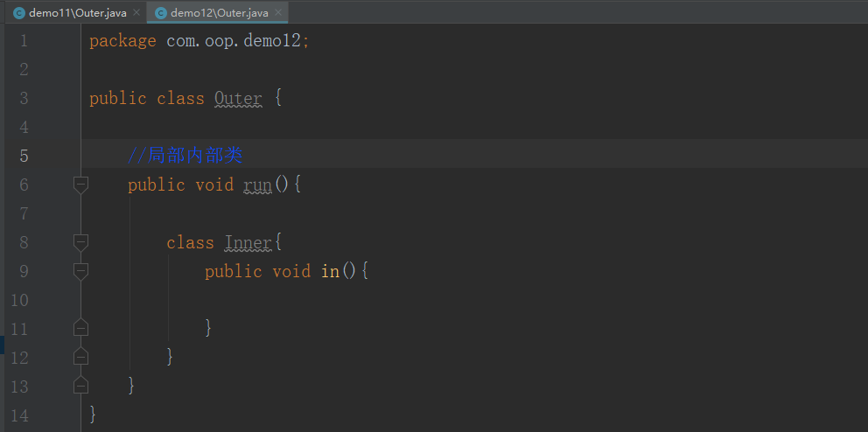This screenshot has height=432, width=868.
Task: Collapse the run() method fold marker
Action: (x=80, y=185)
